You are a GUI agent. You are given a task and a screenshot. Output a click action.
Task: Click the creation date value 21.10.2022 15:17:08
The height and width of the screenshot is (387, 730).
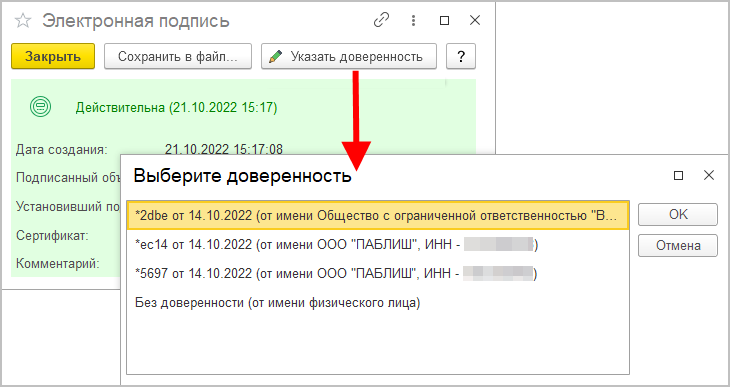(223, 149)
